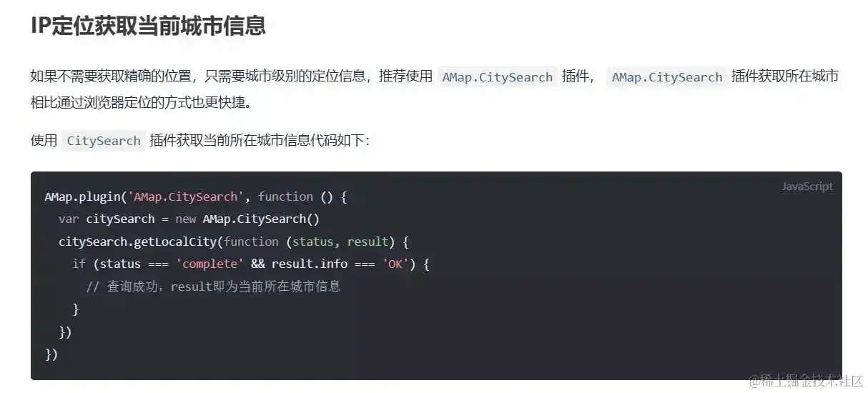This screenshot has width=868, height=393.
Task: Click the CitySearch inline code label
Action: pos(104,141)
